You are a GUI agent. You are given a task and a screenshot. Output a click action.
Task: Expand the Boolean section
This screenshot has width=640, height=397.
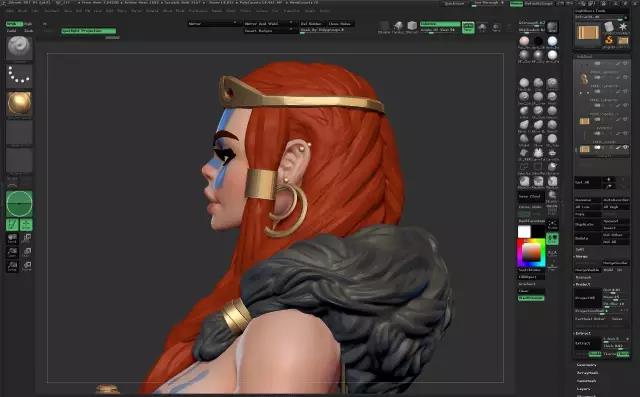coord(583,277)
